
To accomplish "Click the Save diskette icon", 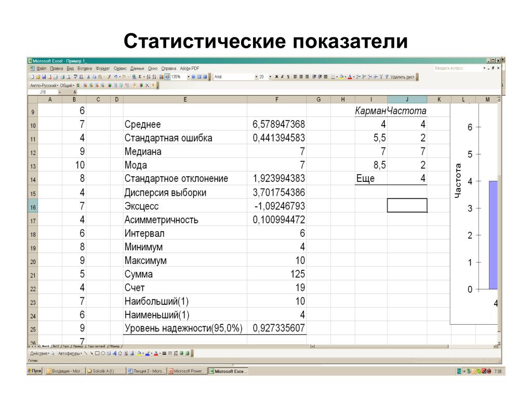I will (x=44, y=77).
